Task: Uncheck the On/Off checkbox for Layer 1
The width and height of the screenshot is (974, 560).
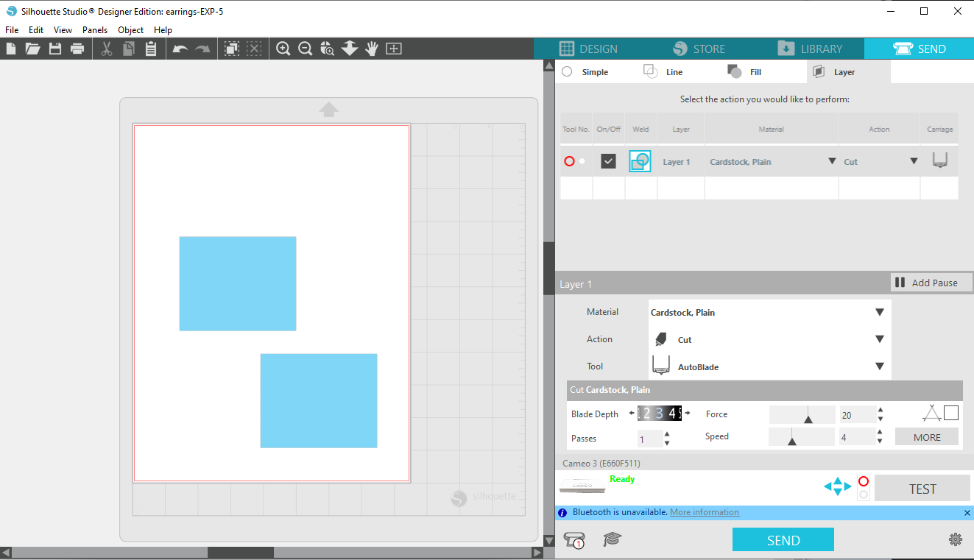Action: (x=608, y=161)
